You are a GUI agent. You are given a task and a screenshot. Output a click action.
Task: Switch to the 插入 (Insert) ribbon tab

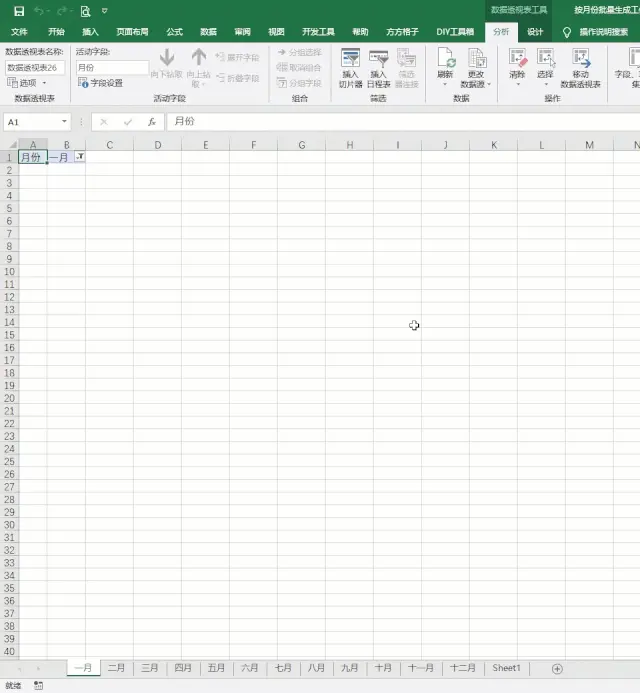pyautogui.click(x=90, y=32)
